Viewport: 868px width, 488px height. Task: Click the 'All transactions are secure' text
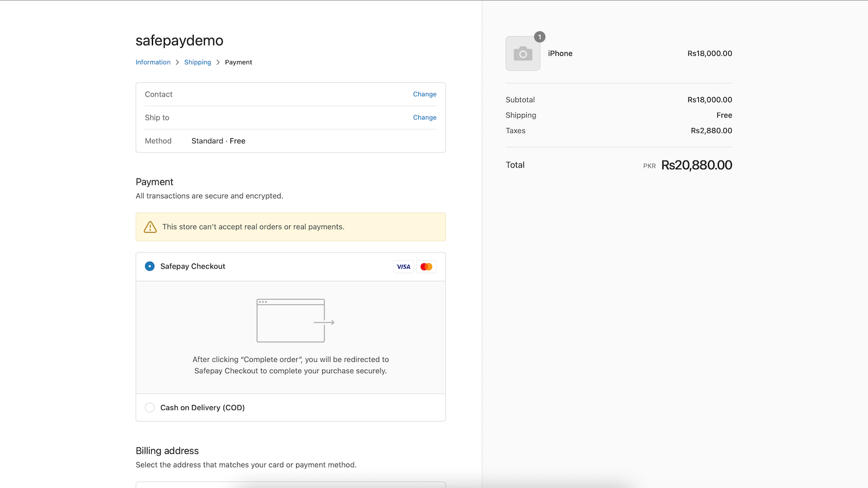tap(209, 196)
